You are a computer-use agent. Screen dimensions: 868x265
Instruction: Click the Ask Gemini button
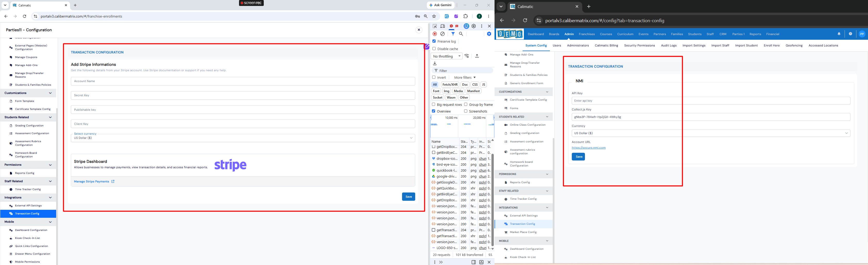coord(440,5)
